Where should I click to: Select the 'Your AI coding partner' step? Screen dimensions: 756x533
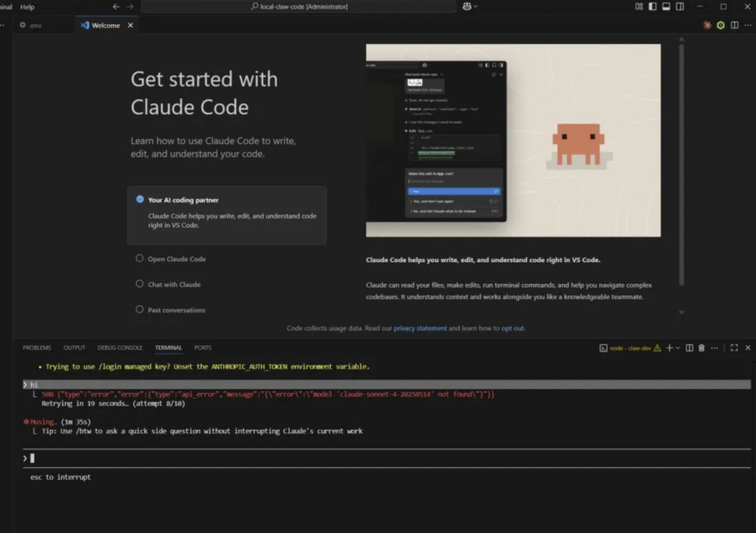coord(227,216)
